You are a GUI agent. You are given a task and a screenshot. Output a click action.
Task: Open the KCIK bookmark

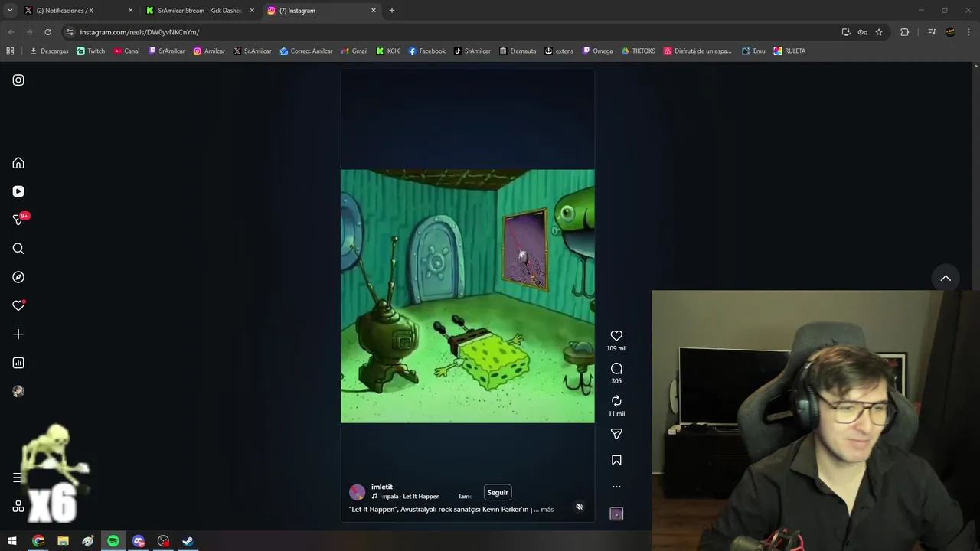[x=388, y=51]
